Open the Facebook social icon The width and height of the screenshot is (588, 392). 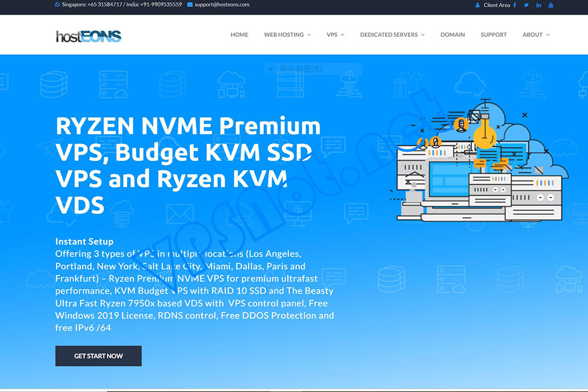tap(515, 5)
